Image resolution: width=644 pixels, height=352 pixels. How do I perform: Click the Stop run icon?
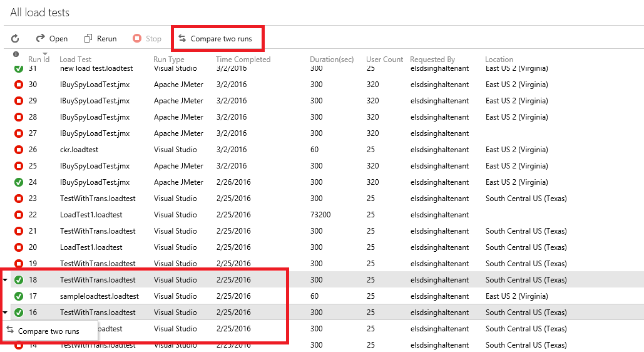point(137,38)
